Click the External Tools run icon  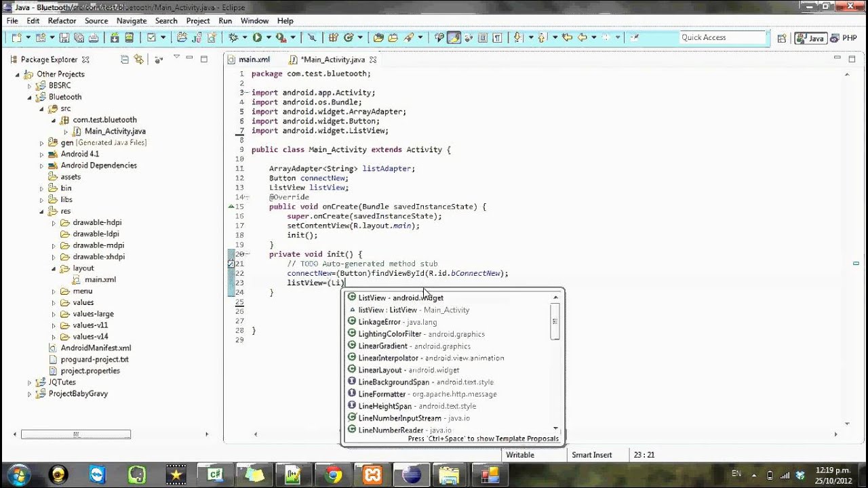[281, 38]
